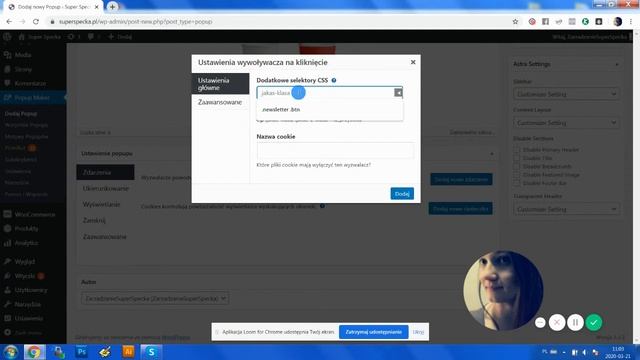Select Zaawansowane tab in popup settings

click(105, 237)
